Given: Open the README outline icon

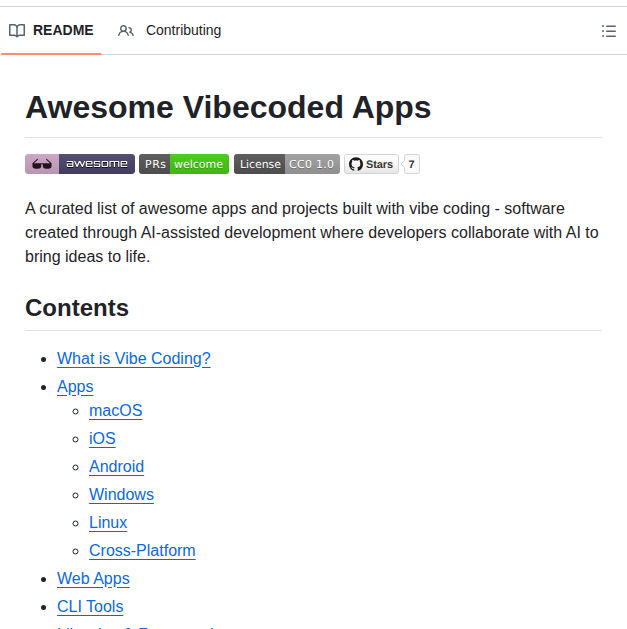Looking at the screenshot, I should [x=609, y=31].
